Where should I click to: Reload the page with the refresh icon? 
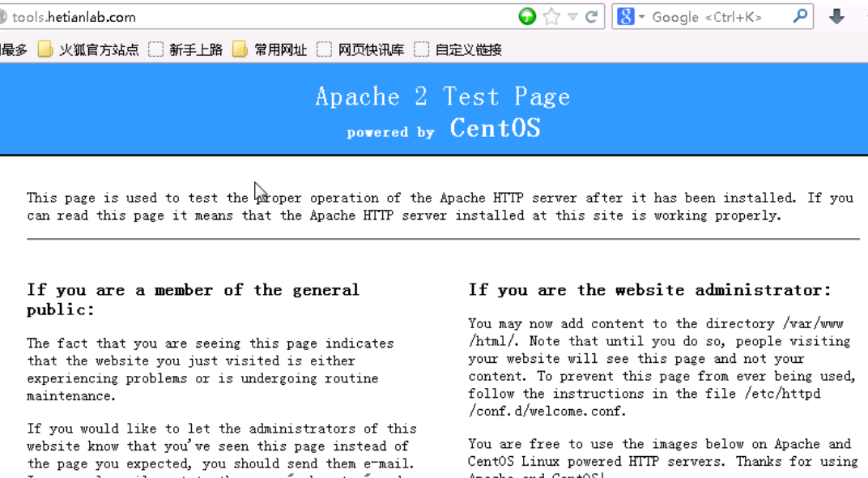click(592, 17)
